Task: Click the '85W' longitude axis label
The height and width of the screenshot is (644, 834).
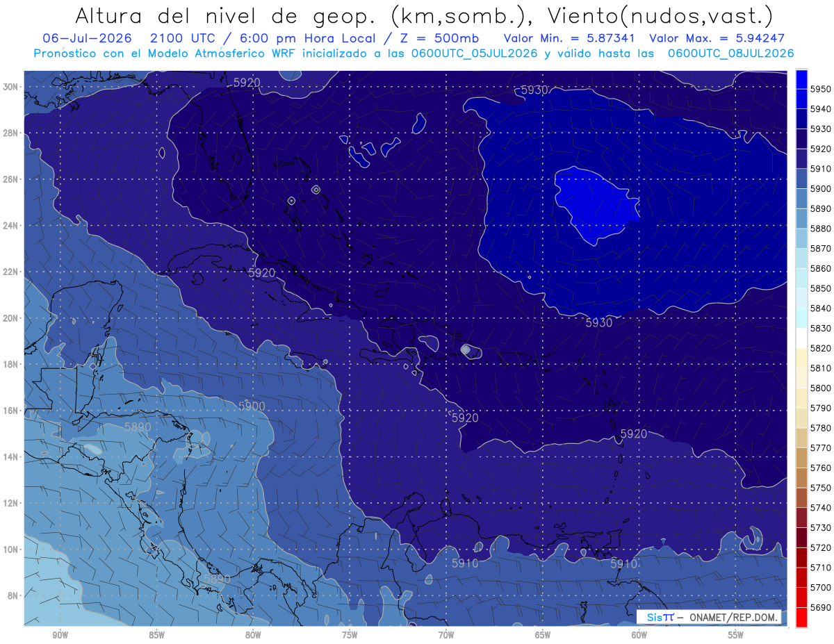Action: 156,634
